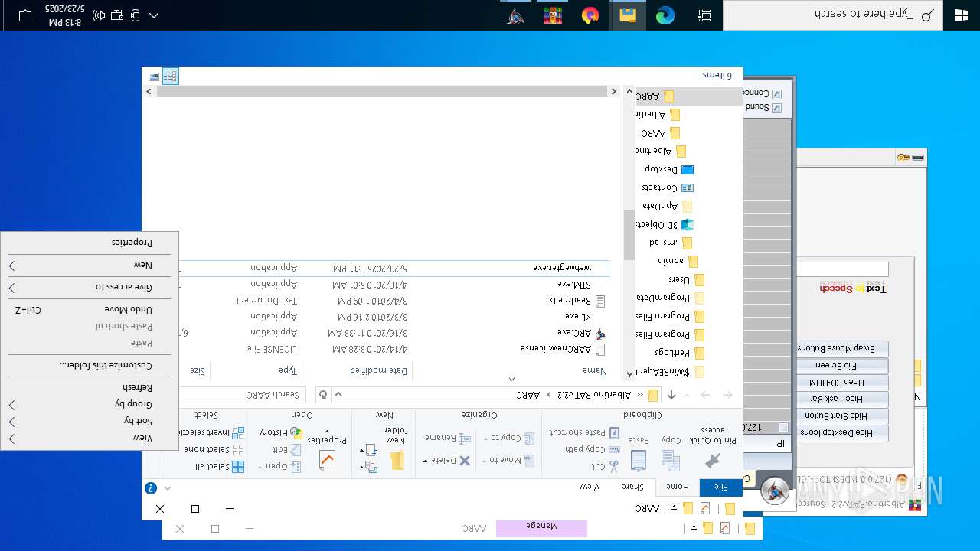Click the Albertino RAT taskbar icon
Viewport: 980px width, 551px height.
click(x=516, y=15)
